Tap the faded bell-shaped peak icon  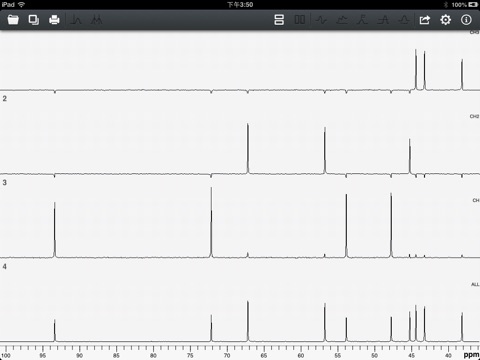(x=404, y=20)
